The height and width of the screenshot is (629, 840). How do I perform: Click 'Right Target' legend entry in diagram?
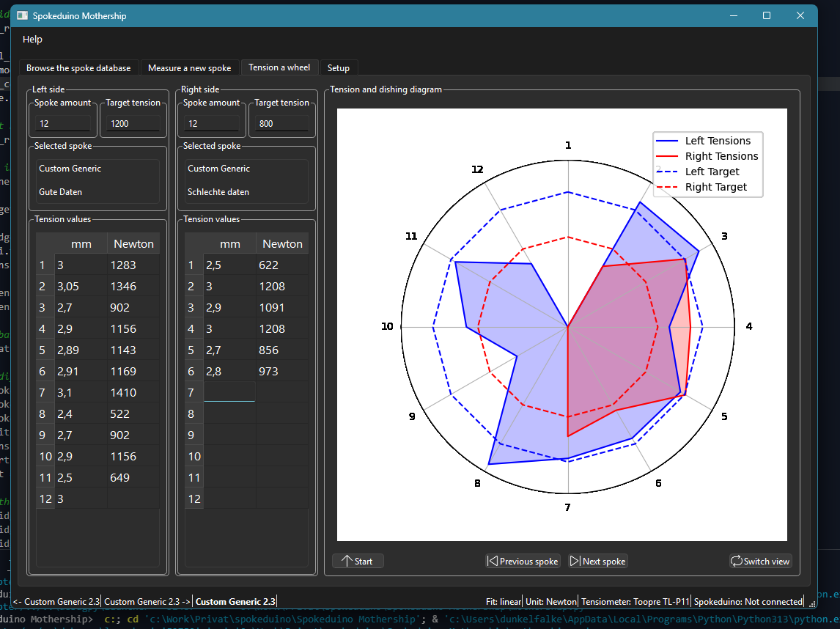pos(707,187)
